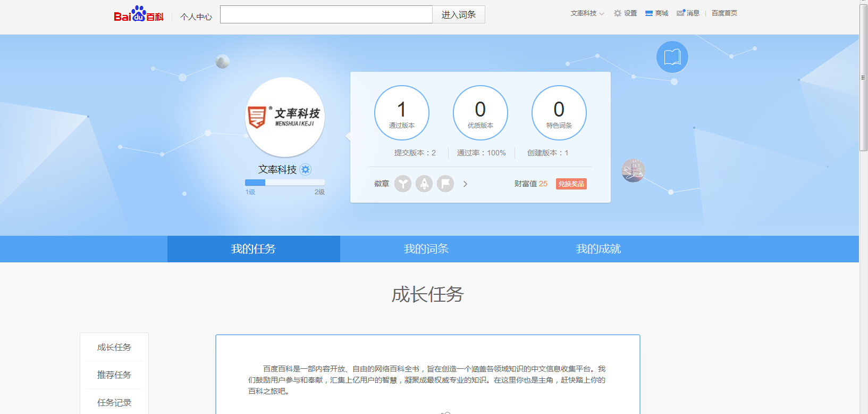Expand more badges with the chevron arrow
The image size is (868, 414).
[x=466, y=184]
